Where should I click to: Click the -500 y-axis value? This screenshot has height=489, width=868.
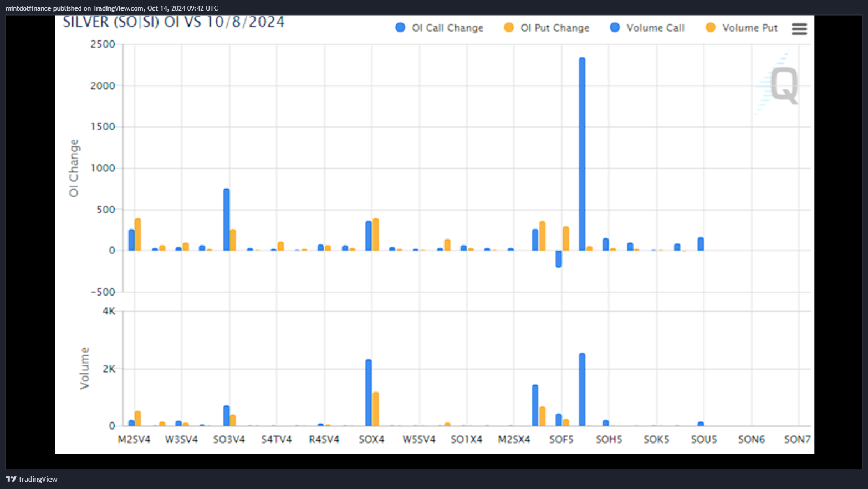click(103, 292)
